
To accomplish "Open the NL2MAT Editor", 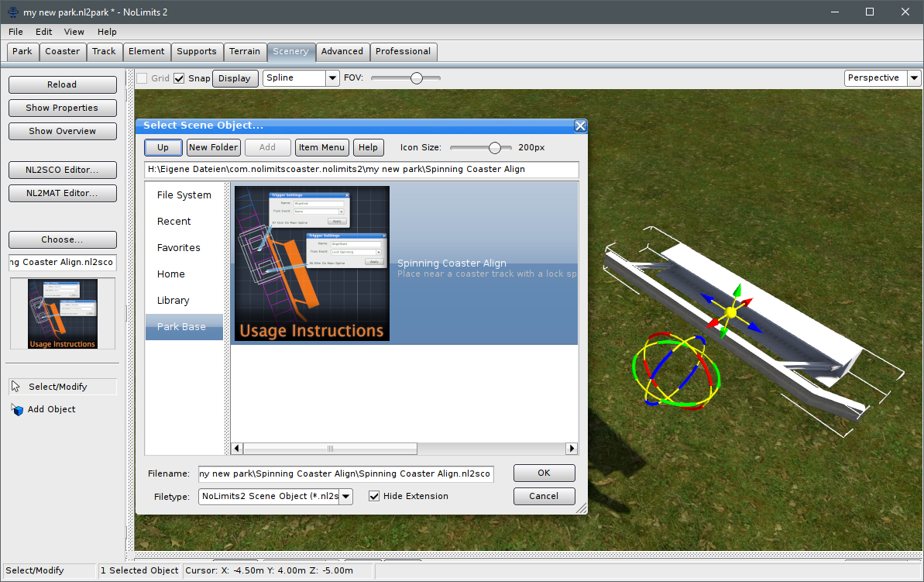I will pyautogui.click(x=63, y=193).
